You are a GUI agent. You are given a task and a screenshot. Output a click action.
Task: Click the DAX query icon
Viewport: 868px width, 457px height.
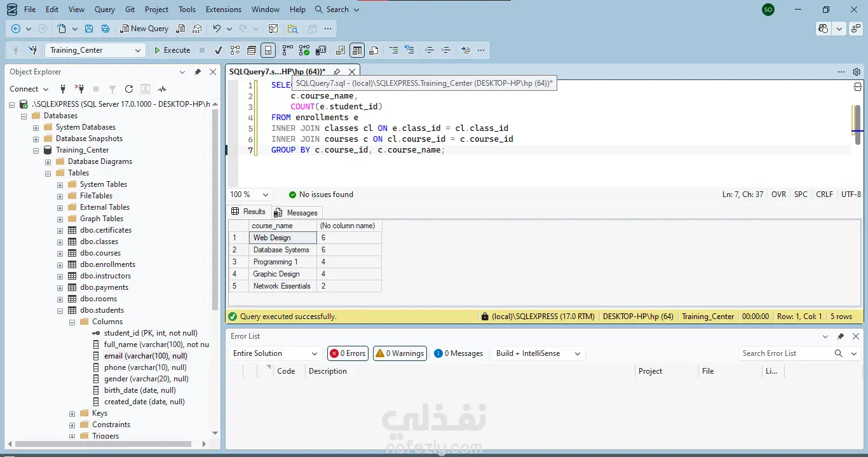[197, 29]
